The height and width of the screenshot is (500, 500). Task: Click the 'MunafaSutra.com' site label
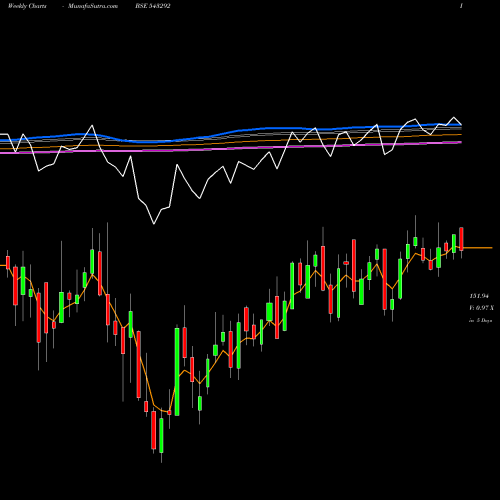(93, 6)
